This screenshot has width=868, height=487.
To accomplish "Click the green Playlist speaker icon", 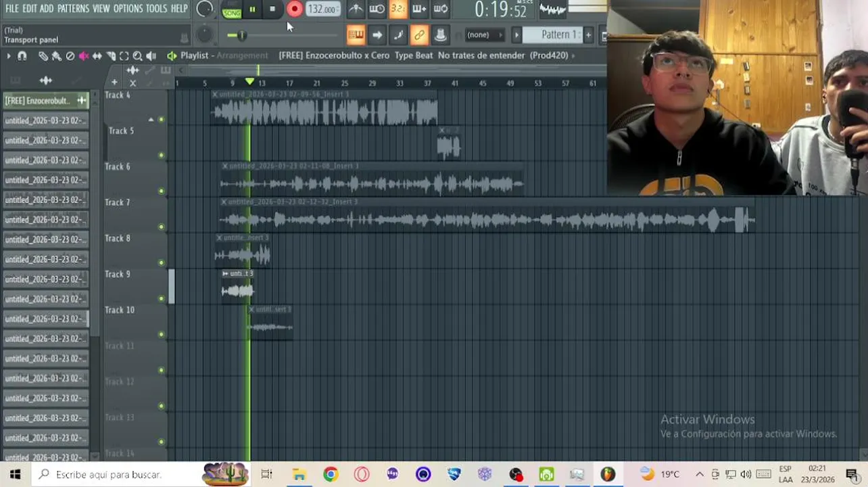I will click(x=172, y=56).
